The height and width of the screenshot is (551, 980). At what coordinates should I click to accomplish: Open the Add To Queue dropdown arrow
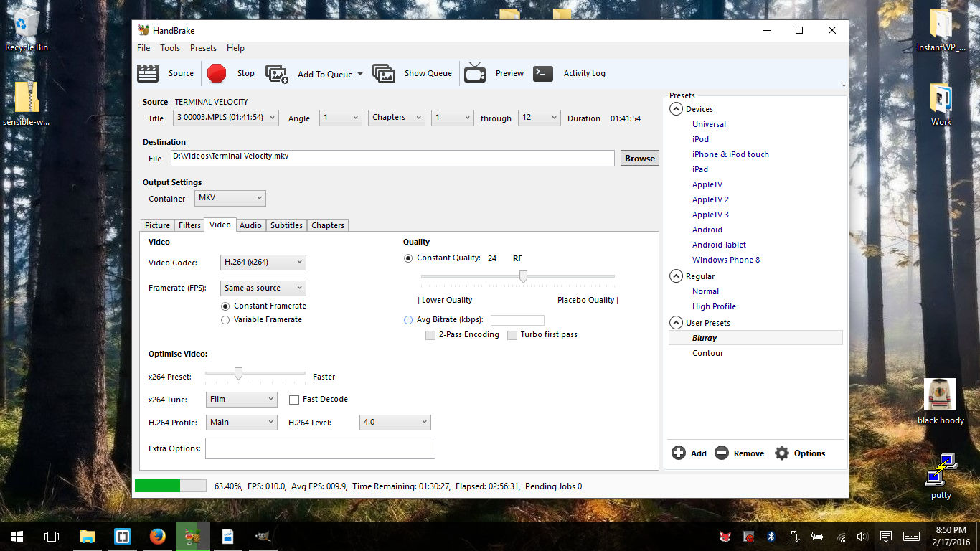pos(359,74)
